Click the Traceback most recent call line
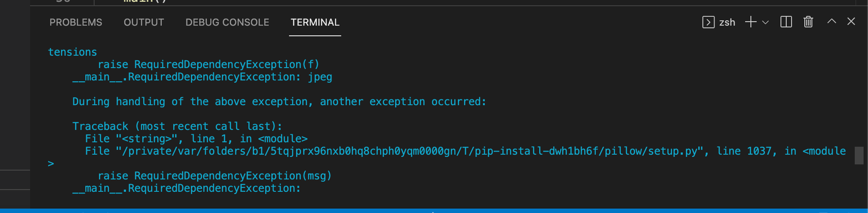The height and width of the screenshot is (213, 868). [177, 126]
